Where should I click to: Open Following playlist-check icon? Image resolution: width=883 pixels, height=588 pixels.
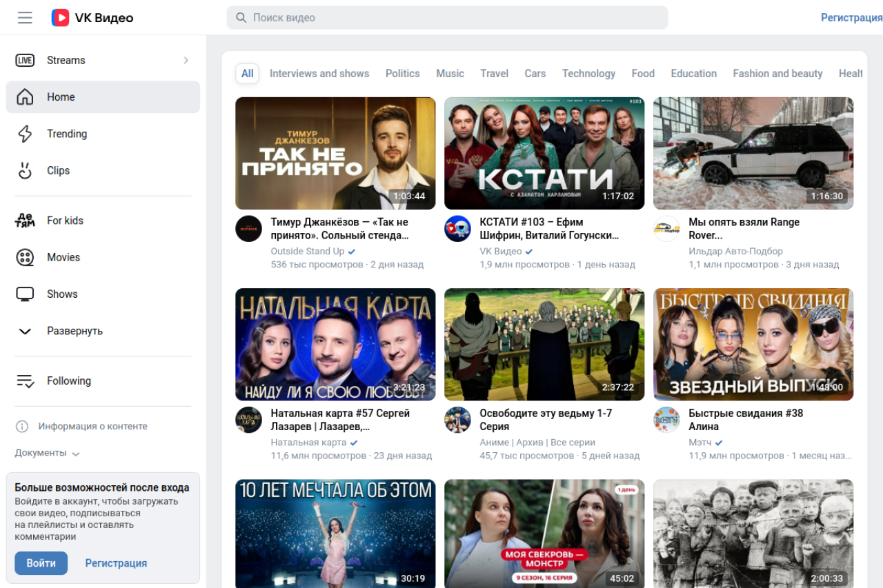pos(25,381)
